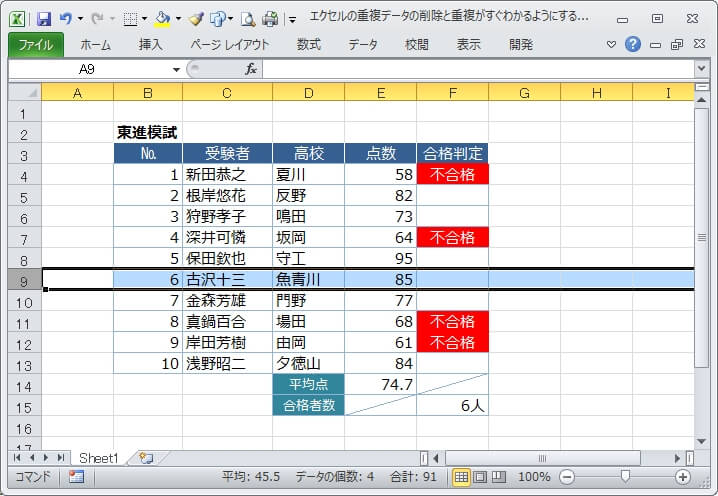Click in the formula bar input
This screenshot has width=718, height=496.
478,69
